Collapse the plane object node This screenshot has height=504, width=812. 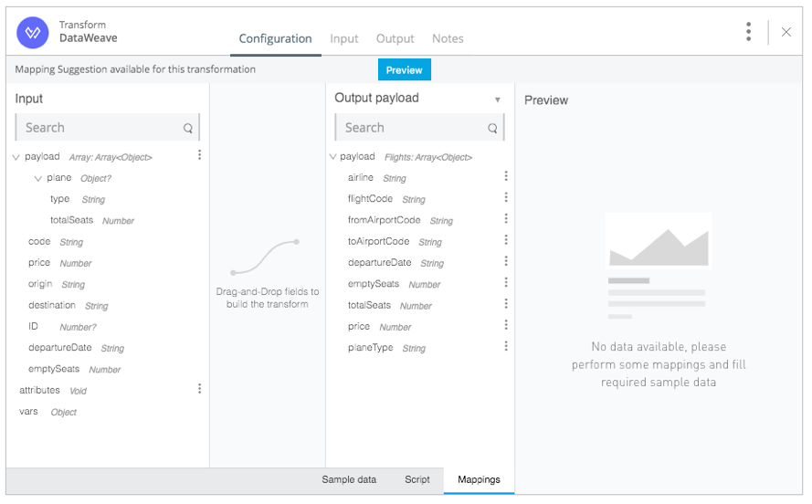click(37, 179)
